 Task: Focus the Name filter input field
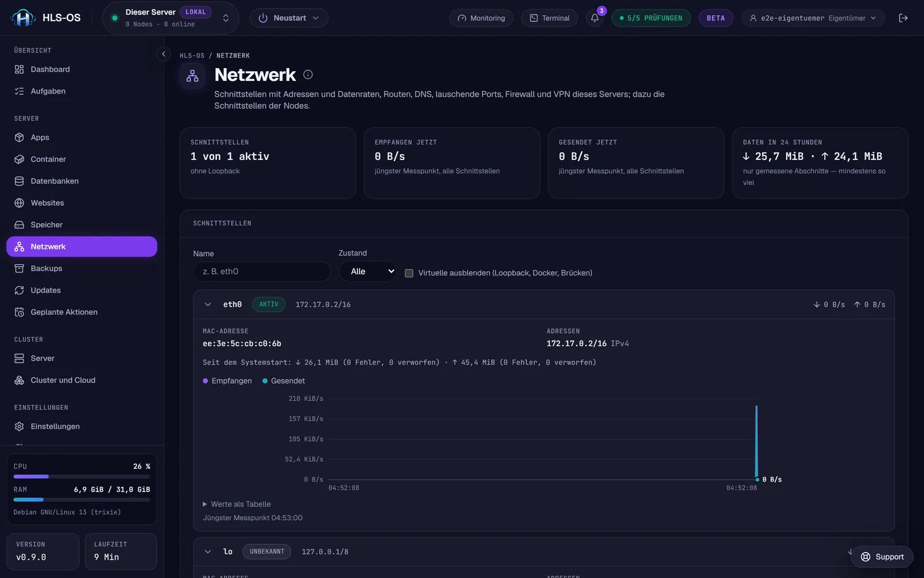pyautogui.click(x=262, y=272)
